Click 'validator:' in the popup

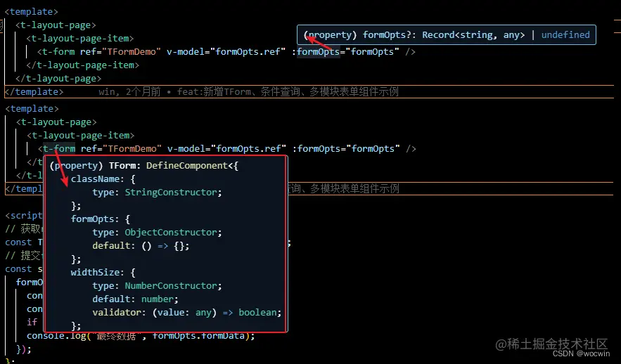pyautogui.click(x=120, y=313)
